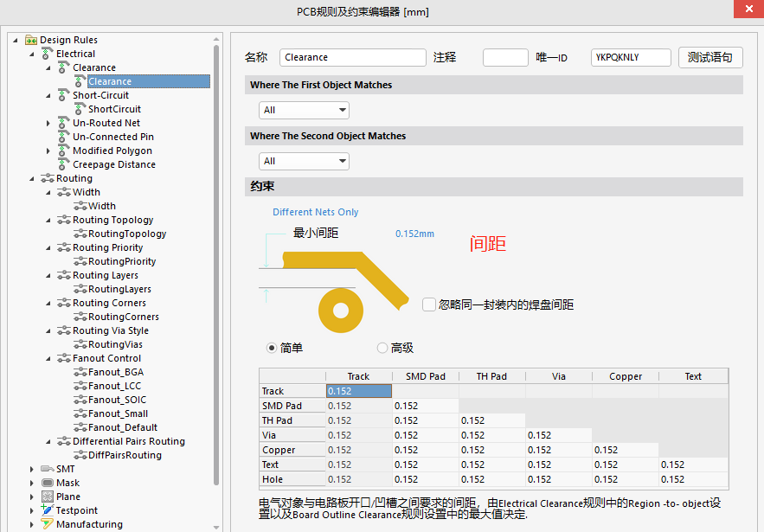
Task: Click the 测试语句 button
Action: pyautogui.click(x=710, y=57)
